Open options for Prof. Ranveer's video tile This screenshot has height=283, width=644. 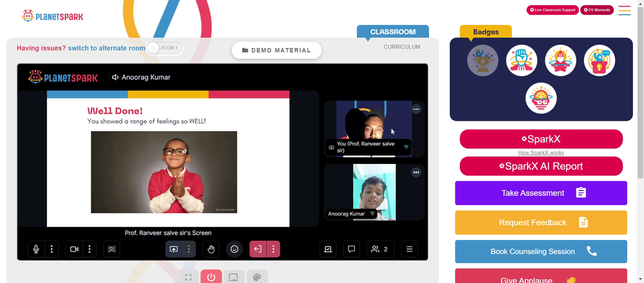coord(417,109)
